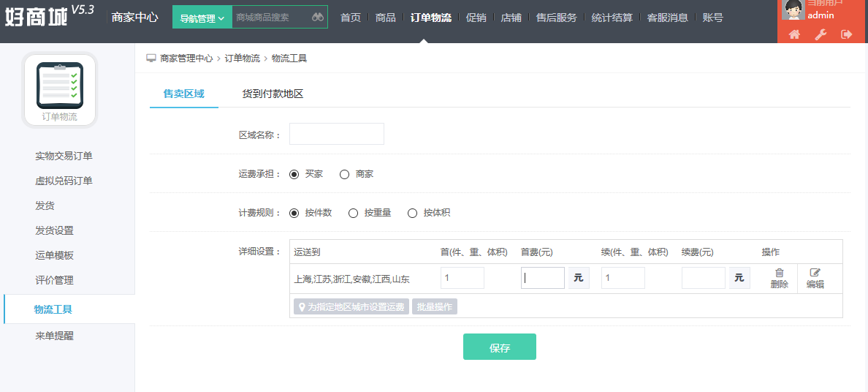Image resolution: width=868 pixels, height=392 pixels.
Task: Select the 按重量 billing rule
Action: [353, 213]
